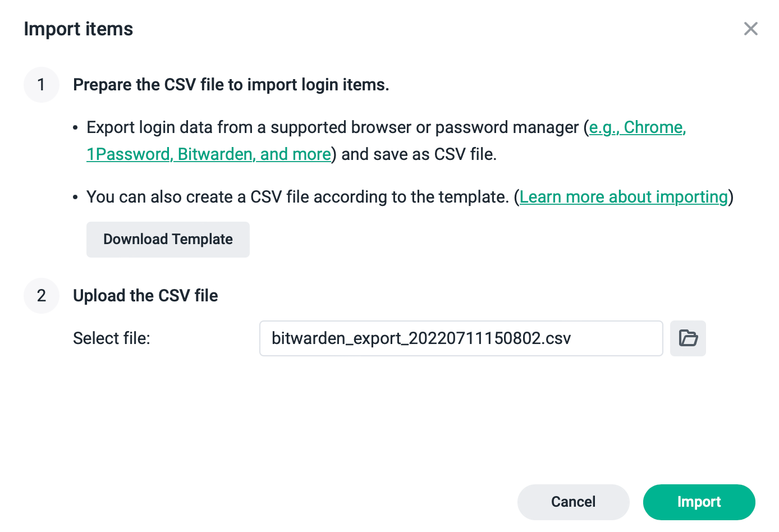The image size is (779, 532).
Task: Click the first bullet point marker
Action: [76, 129]
